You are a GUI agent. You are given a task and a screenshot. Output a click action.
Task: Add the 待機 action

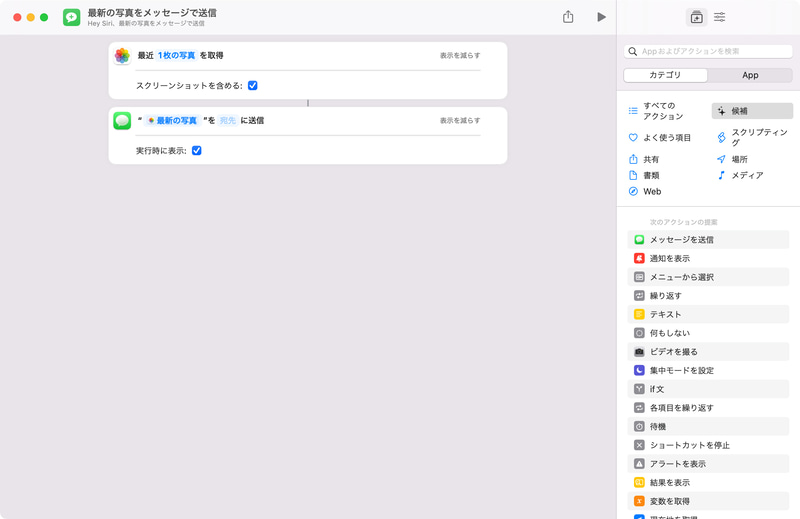pos(708,427)
